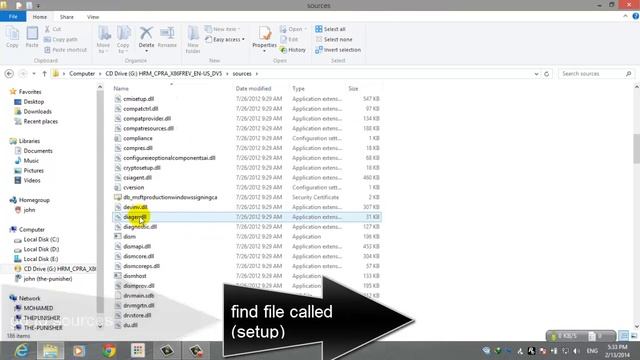This screenshot has height=360, width=640.
Task: Click the Forward navigation arrow
Action: 23,74
